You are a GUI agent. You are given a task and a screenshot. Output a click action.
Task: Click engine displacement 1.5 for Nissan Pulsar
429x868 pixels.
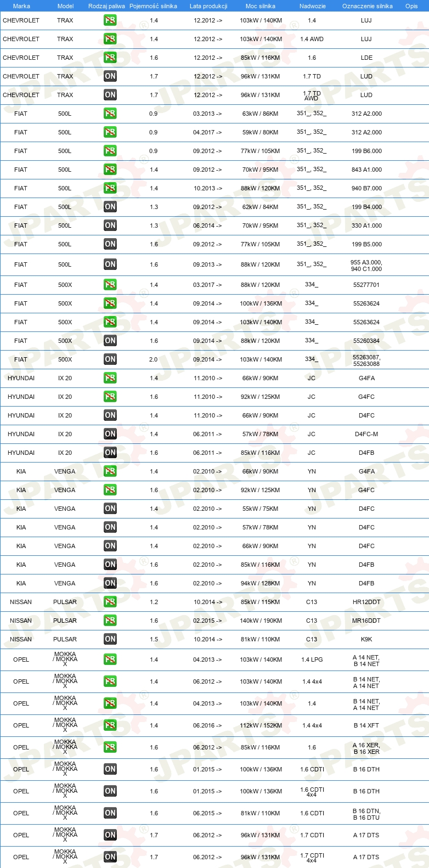(154, 639)
